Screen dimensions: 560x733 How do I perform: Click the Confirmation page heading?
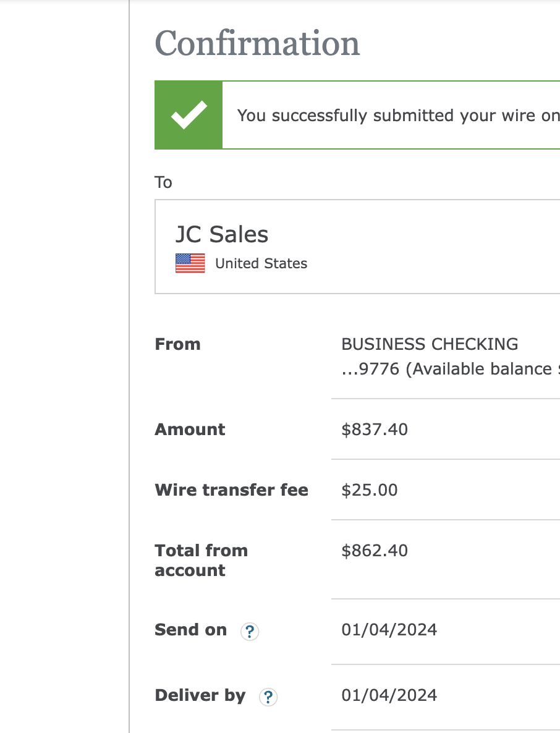tap(257, 43)
